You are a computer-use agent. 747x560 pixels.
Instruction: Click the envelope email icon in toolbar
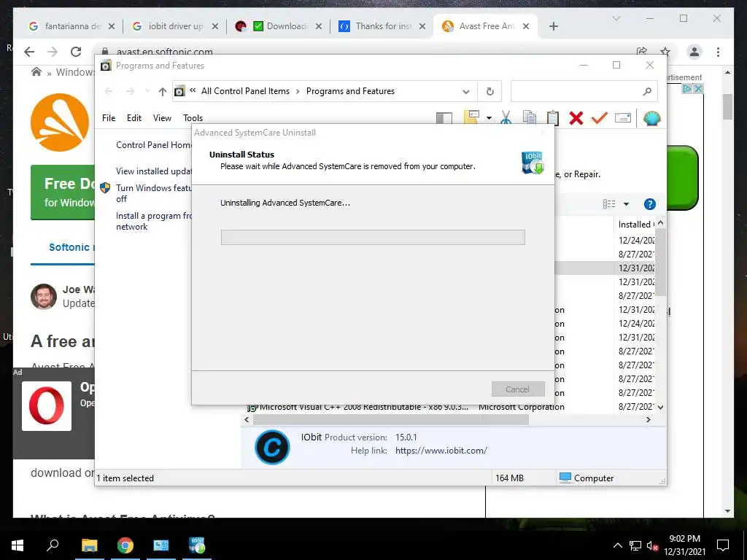[x=623, y=117]
